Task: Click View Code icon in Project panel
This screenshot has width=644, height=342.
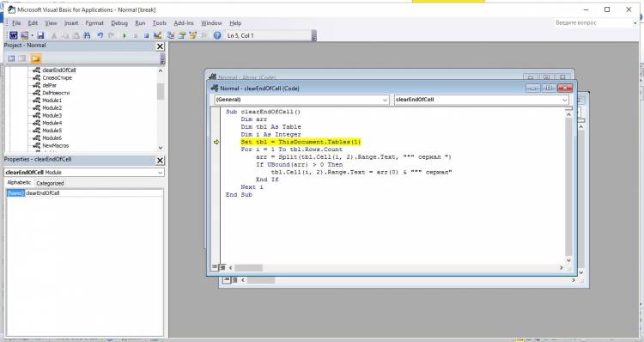Action: tap(11, 58)
